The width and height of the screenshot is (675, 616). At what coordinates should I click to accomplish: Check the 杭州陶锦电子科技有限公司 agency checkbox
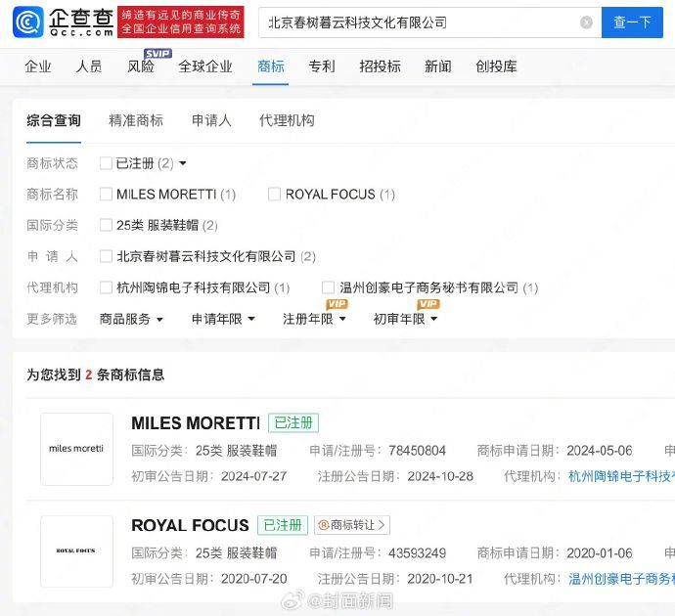106,287
